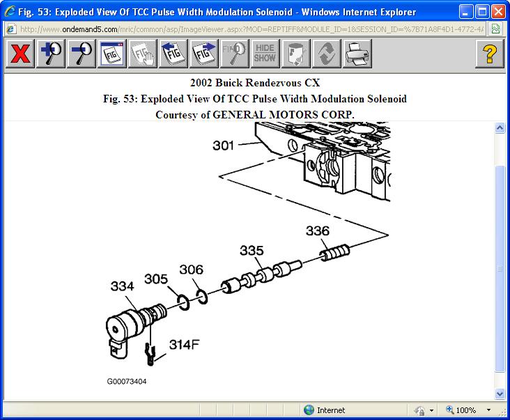This screenshot has height=420, width=510.
Task: Click the Internet zone globe icon
Action: [309, 410]
